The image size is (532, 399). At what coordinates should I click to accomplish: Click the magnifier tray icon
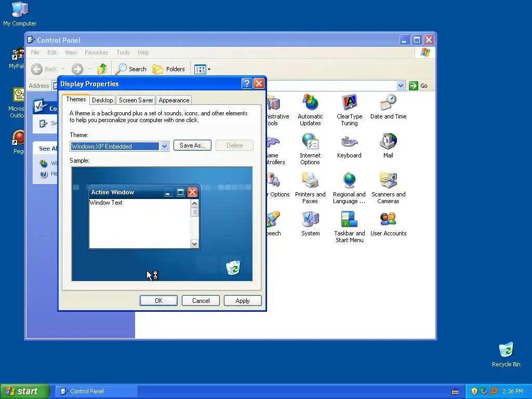pos(494,391)
